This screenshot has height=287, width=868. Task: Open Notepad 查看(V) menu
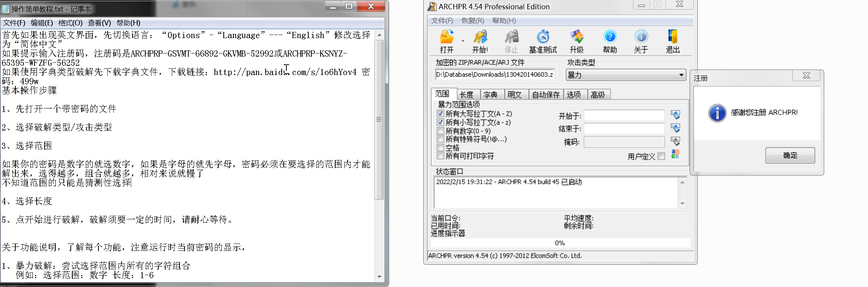pos(99,23)
